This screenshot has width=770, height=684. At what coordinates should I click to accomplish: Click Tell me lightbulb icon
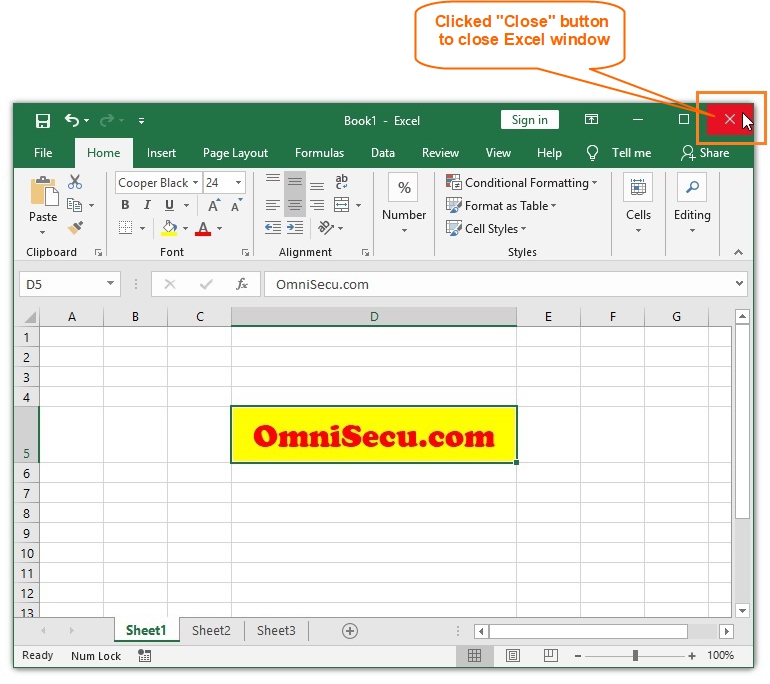pyautogui.click(x=592, y=153)
